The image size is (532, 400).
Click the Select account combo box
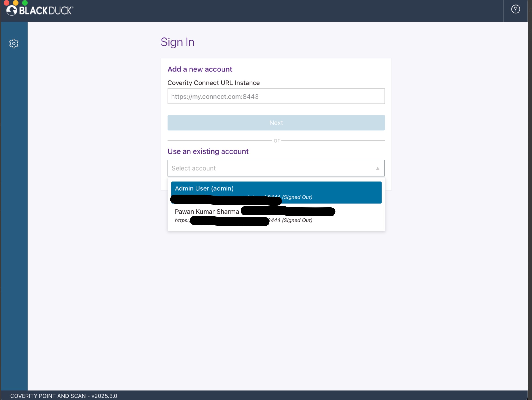(x=276, y=168)
